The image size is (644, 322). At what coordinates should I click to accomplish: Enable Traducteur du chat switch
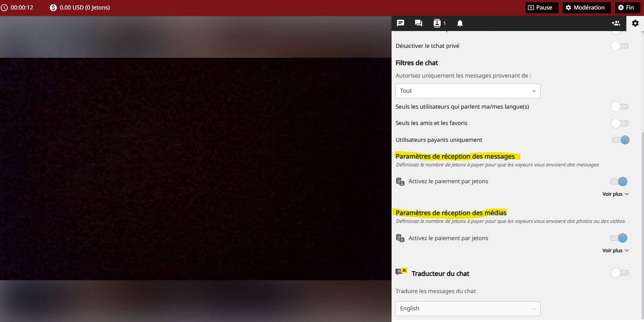pyautogui.click(x=620, y=273)
